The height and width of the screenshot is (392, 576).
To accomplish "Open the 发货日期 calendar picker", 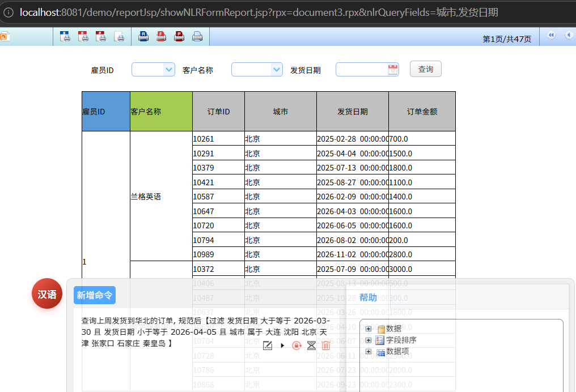I will pyautogui.click(x=393, y=70).
